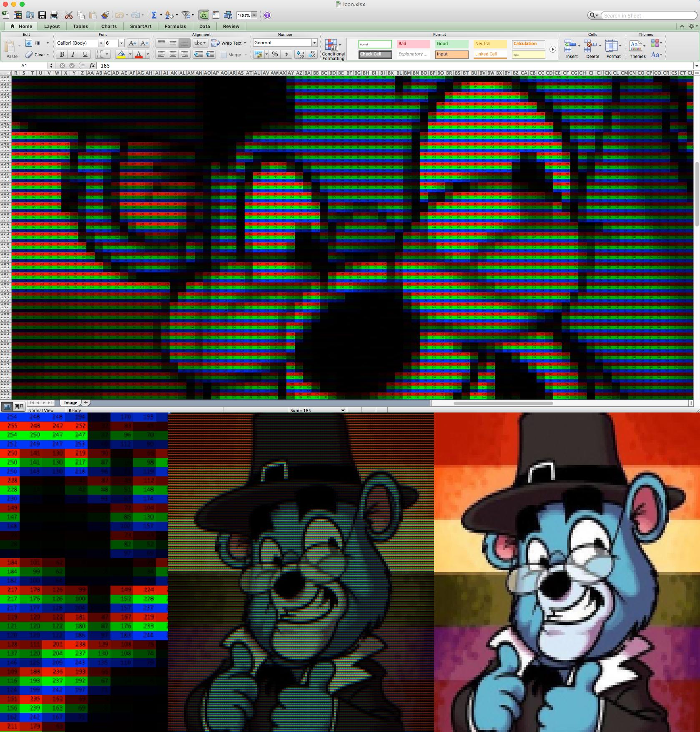Viewport: 700px width, 732px height.
Task: Expand the Clear dropdown menu
Action: point(48,55)
